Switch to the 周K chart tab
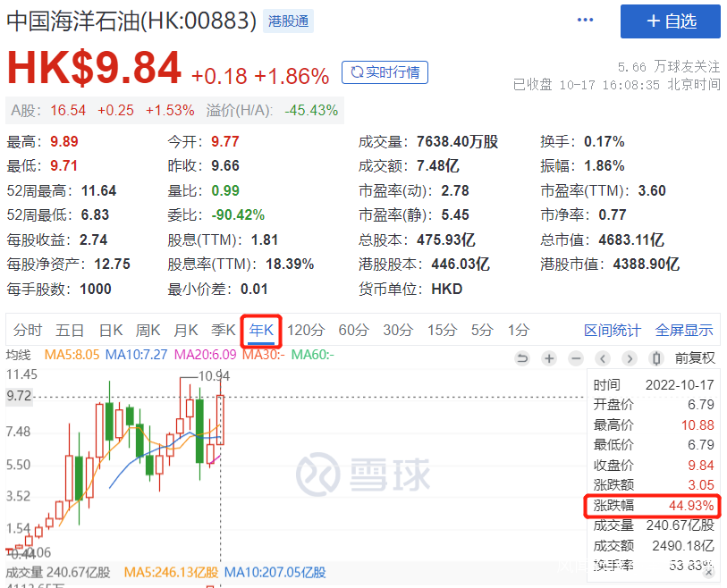Screen dimensions: 727x588 coord(148,331)
